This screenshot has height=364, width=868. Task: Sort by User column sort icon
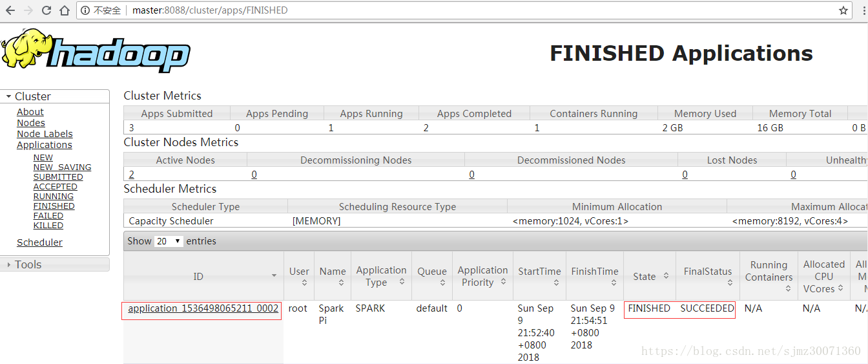304,283
